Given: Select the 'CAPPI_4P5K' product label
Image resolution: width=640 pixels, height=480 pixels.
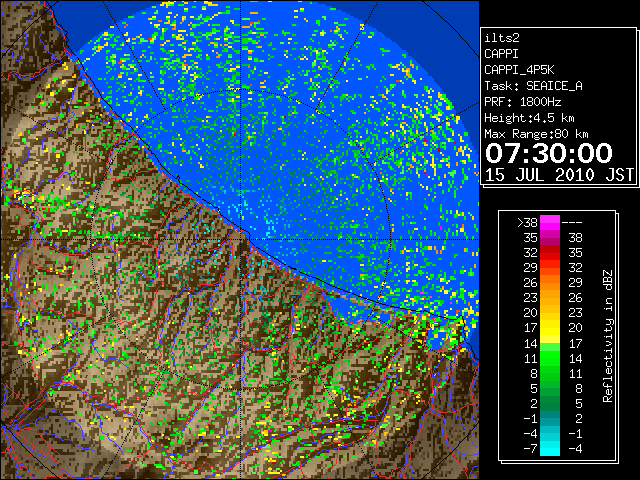Looking at the screenshot, I should pyautogui.click(x=519, y=70).
